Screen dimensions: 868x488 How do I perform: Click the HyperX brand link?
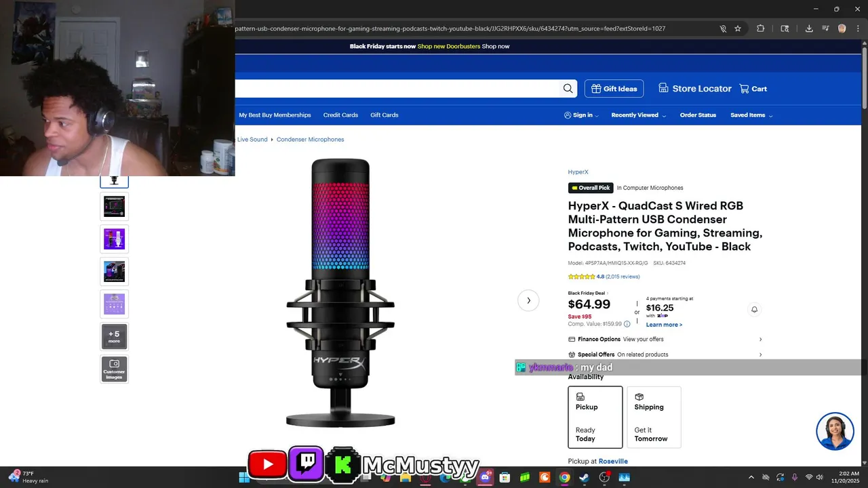(x=578, y=172)
